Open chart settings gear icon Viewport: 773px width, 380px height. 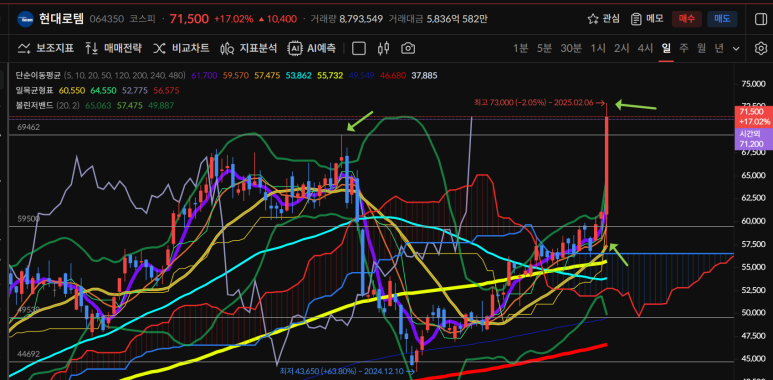(x=761, y=48)
